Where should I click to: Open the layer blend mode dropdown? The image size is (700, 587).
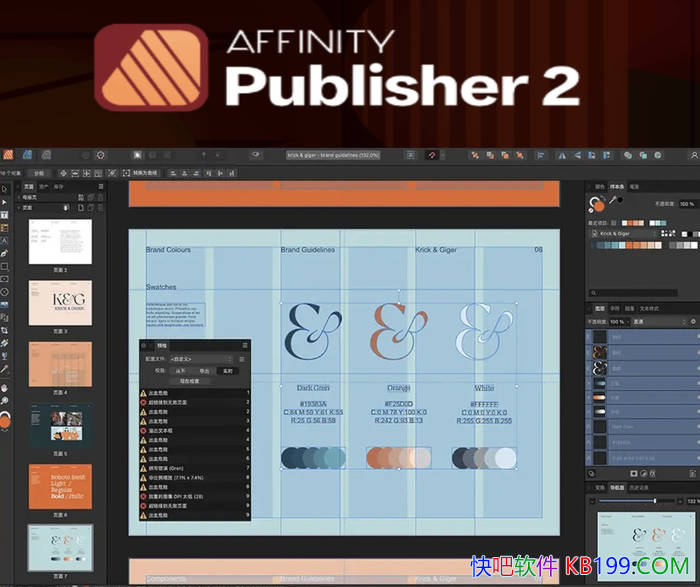660,321
